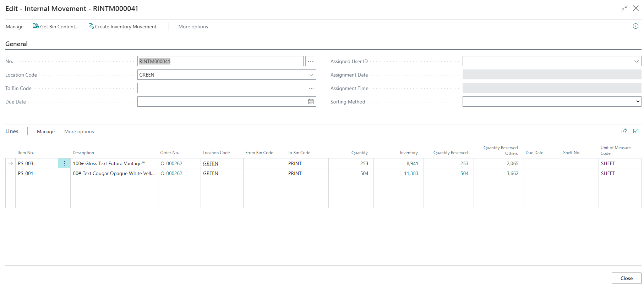The width and height of the screenshot is (644, 286).
Task: Open the Due Date calendar picker
Action: 311,102
